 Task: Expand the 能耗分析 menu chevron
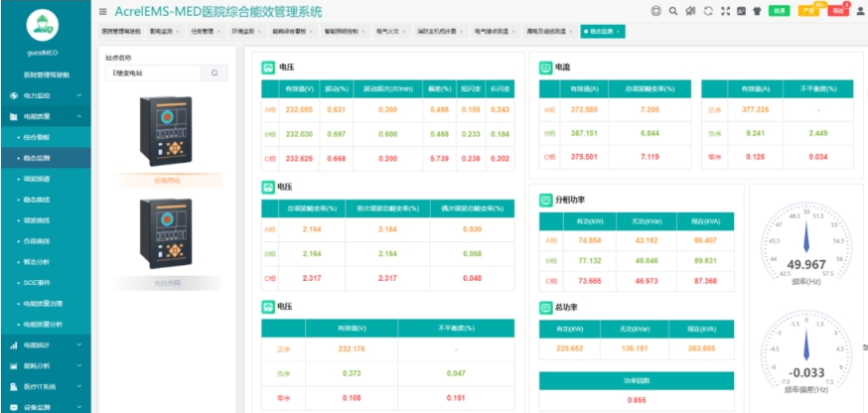(79, 366)
